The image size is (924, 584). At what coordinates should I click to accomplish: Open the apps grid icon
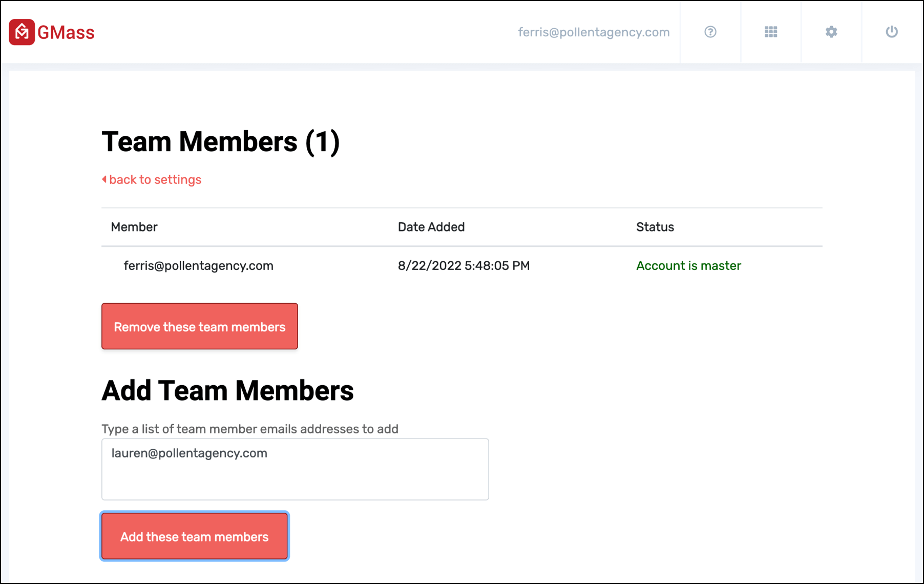770,32
